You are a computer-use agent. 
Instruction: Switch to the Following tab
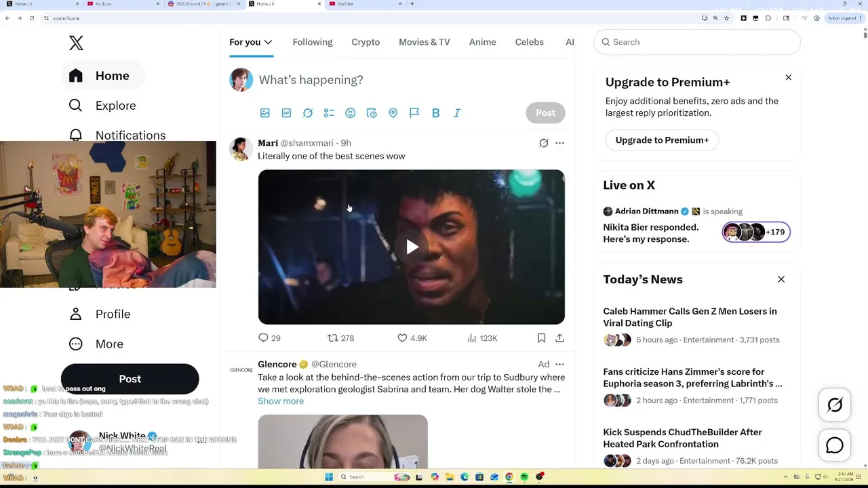click(313, 42)
